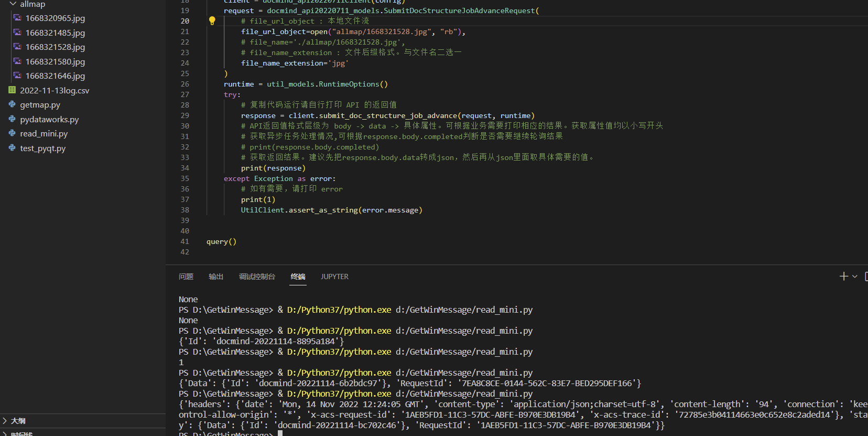Click the Python icon beside test_pyqt.py

(12, 148)
